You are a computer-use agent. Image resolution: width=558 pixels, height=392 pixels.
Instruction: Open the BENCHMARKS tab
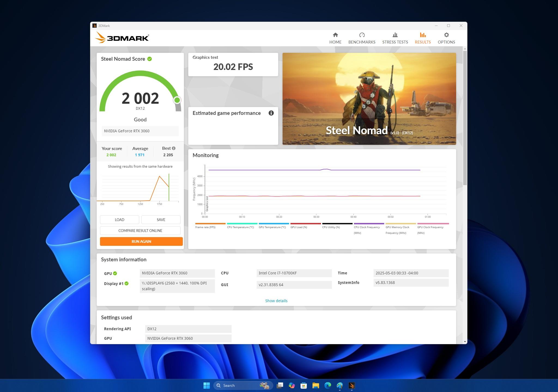point(362,38)
